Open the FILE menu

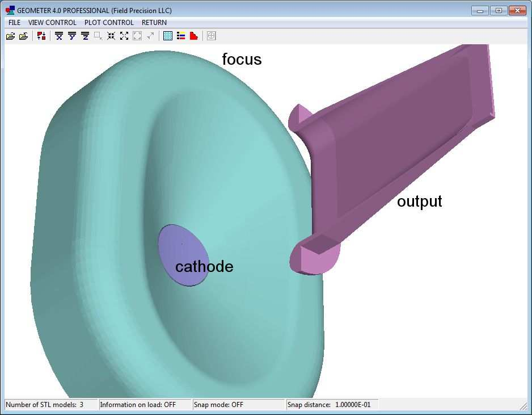14,23
